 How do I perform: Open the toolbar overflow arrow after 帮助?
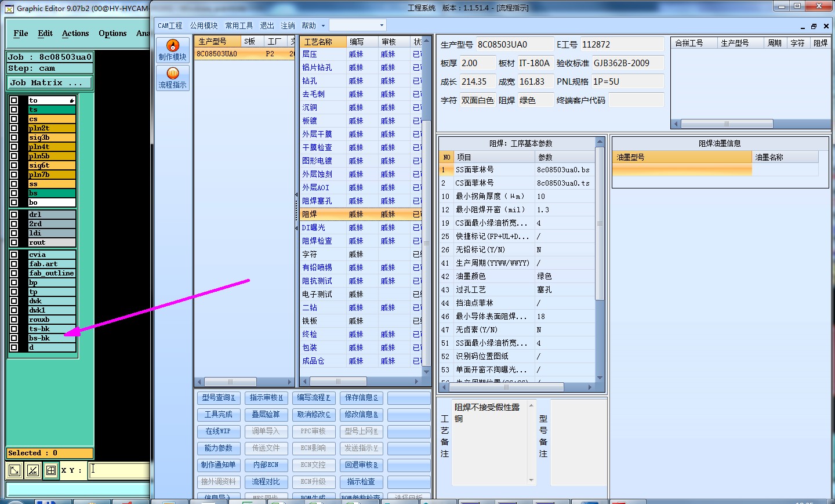(323, 26)
